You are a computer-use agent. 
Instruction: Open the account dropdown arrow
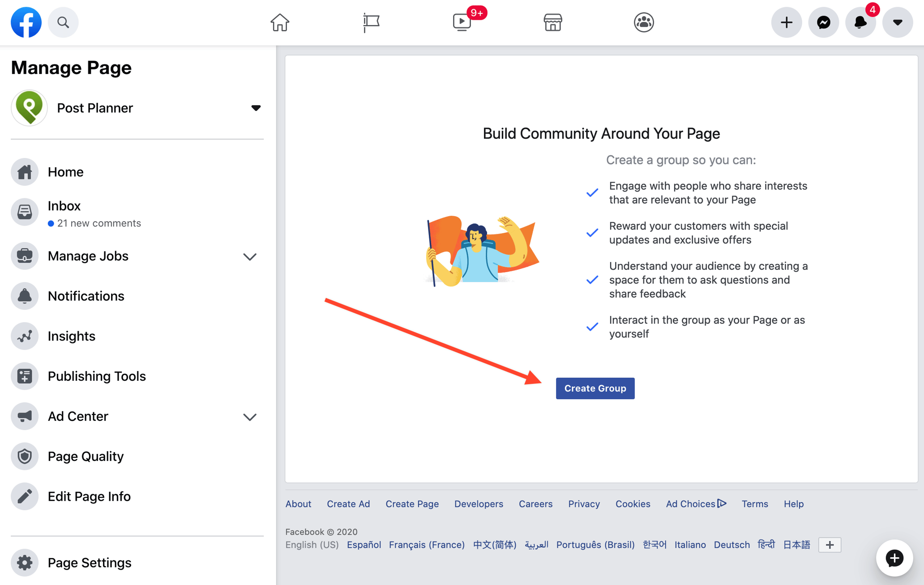coord(897,22)
